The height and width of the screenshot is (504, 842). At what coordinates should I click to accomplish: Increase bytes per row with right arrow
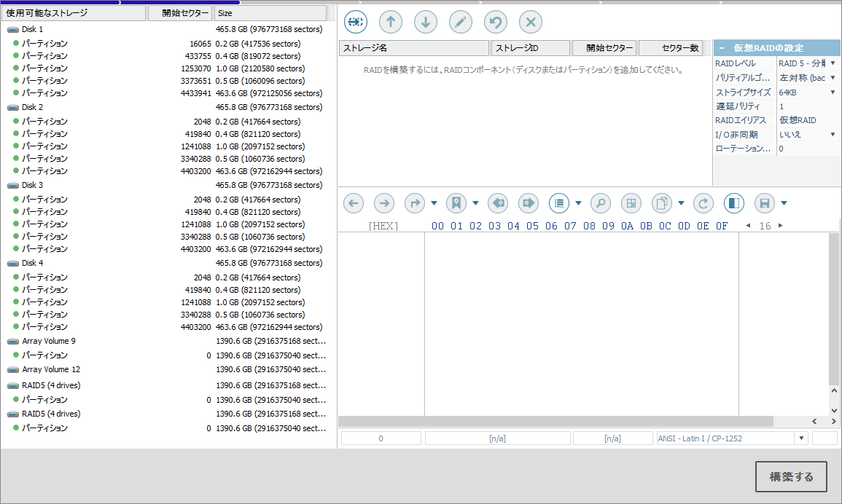pyautogui.click(x=781, y=226)
